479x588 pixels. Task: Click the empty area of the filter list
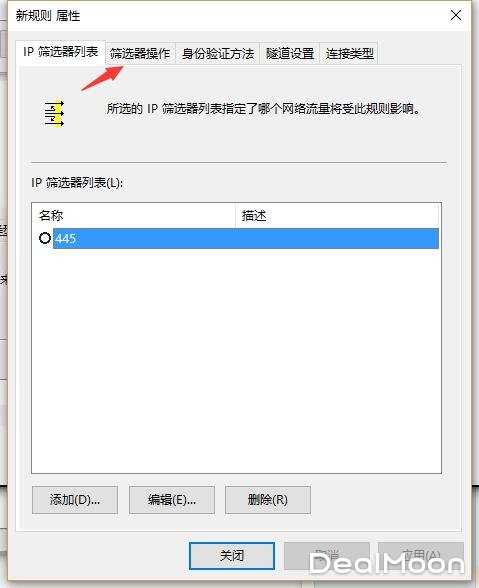point(236,360)
